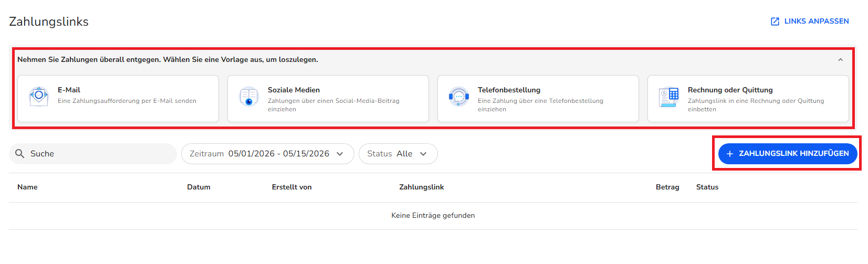Click the external-link icon beside Links anpassen

click(x=775, y=22)
